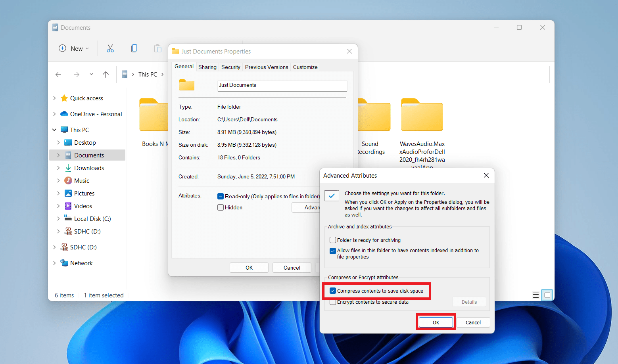Click the SDHC (D:) icon under This PC
618x364 pixels.
pyautogui.click(x=68, y=231)
